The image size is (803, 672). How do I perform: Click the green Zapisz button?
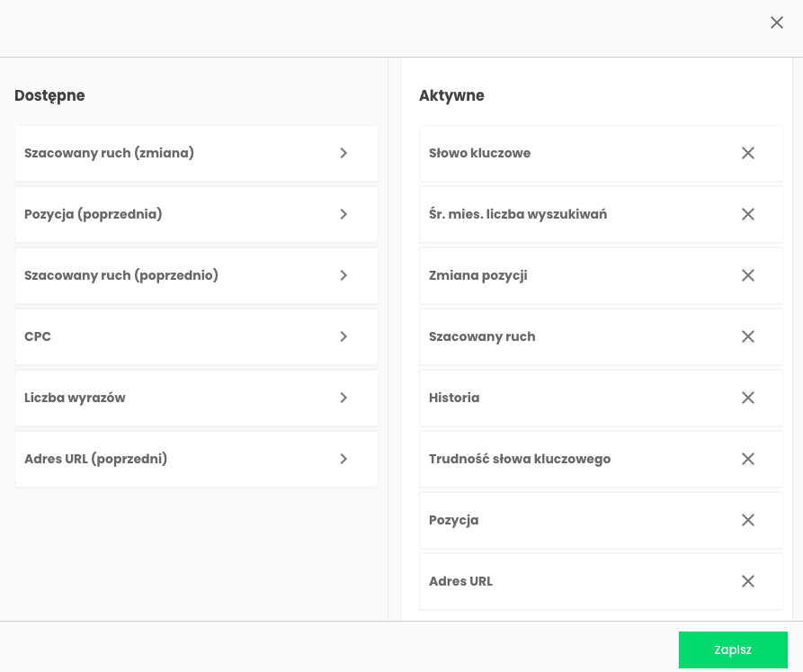pos(733,650)
